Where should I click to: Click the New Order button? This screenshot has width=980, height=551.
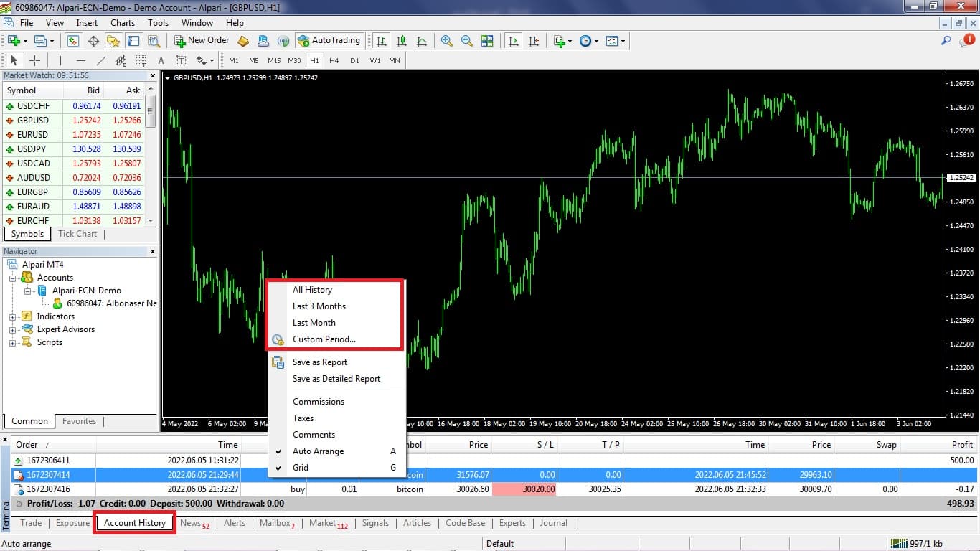(202, 40)
